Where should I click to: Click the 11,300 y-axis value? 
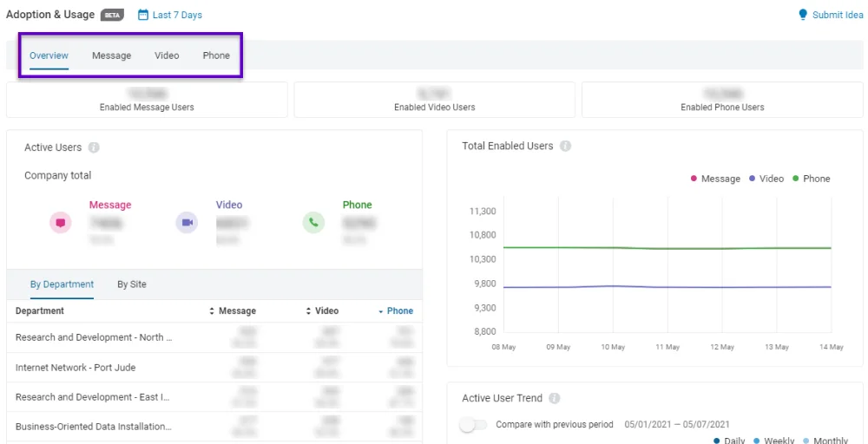(483, 212)
